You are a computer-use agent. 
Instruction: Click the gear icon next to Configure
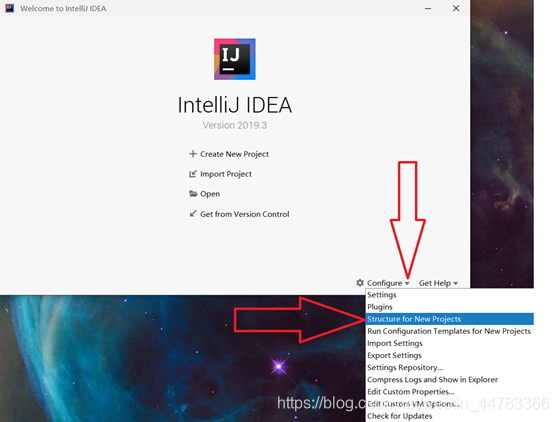[x=360, y=283]
